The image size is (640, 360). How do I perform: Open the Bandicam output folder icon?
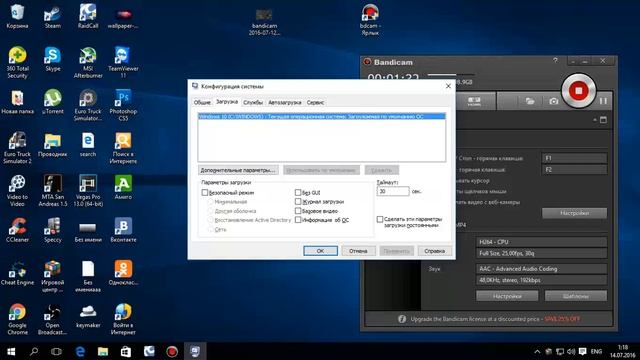pos(530,101)
